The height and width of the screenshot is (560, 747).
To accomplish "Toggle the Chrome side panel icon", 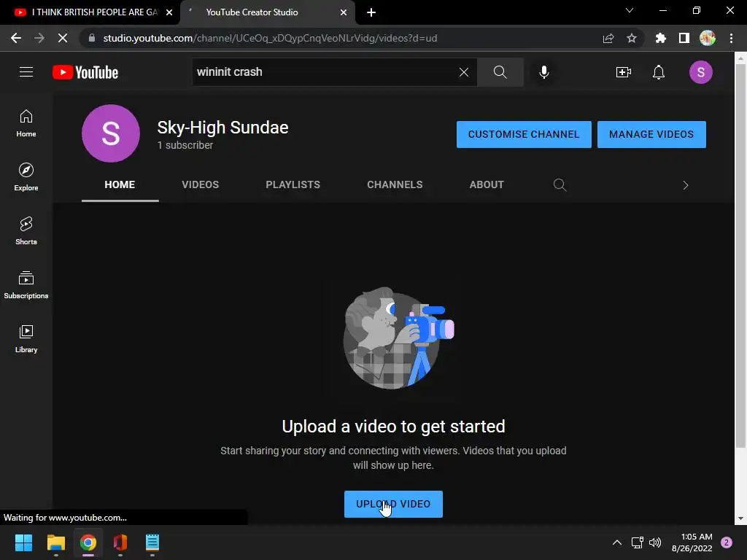I will pyautogui.click(x=684, y=38).
